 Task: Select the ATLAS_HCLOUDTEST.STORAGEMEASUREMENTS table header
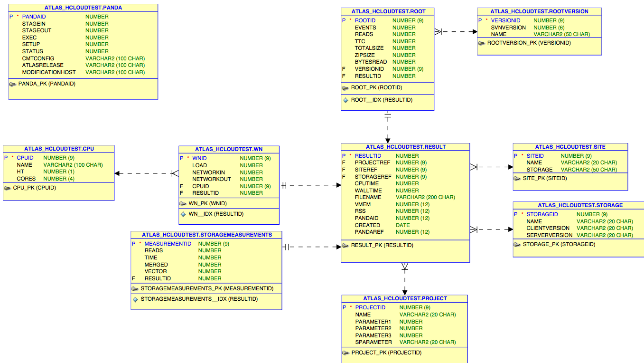pyautogui.click(x=206, y=235)
